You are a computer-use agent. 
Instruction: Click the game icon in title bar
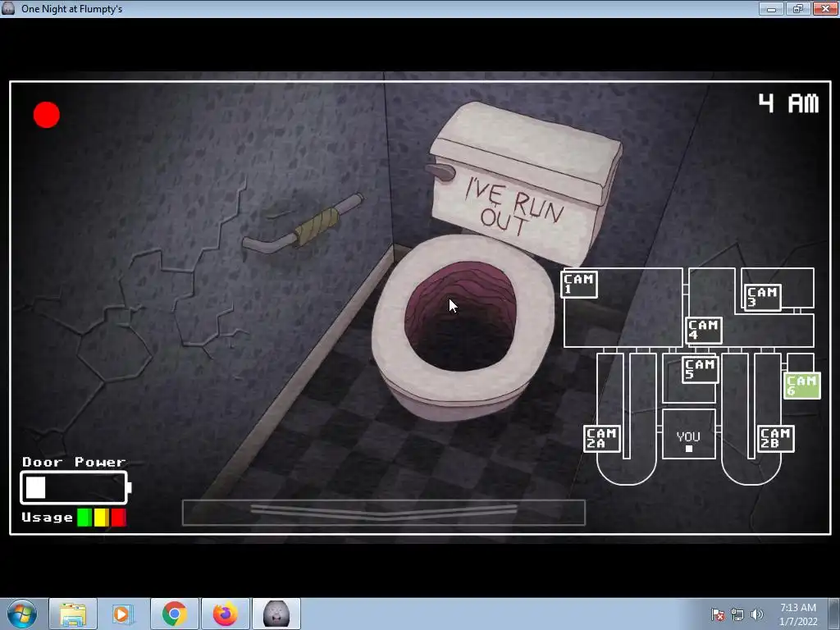point(8,8)
